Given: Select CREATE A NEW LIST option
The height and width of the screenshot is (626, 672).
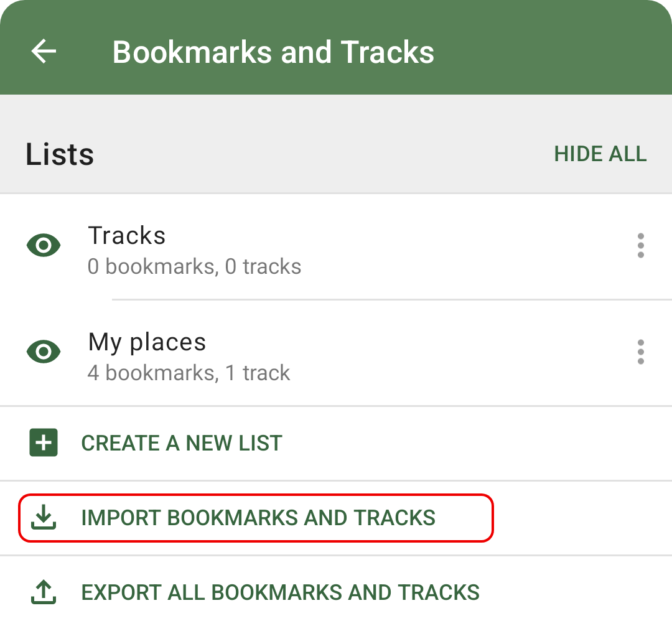Looking at the screenshot, I should pyautogui.click(x=182, y=442).
